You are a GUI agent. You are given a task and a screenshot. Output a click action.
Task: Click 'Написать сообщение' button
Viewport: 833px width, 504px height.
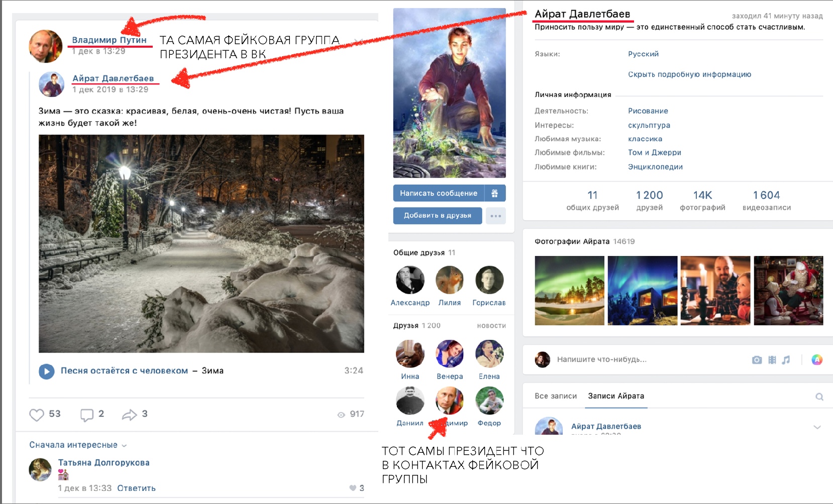pos(439,193)
